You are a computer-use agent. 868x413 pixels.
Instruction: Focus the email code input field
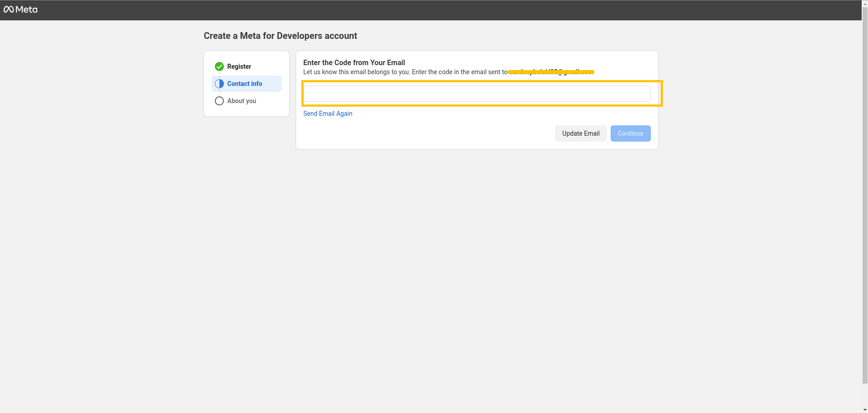point(477,94)
